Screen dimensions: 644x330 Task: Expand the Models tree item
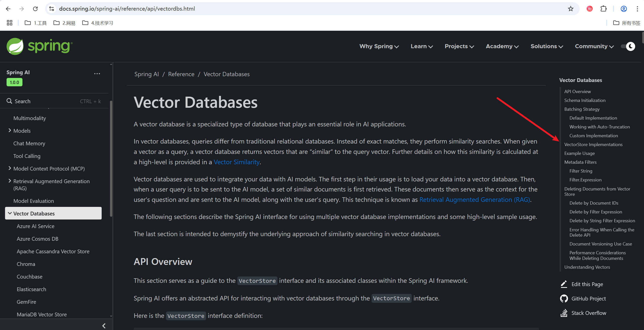(10, 130)
